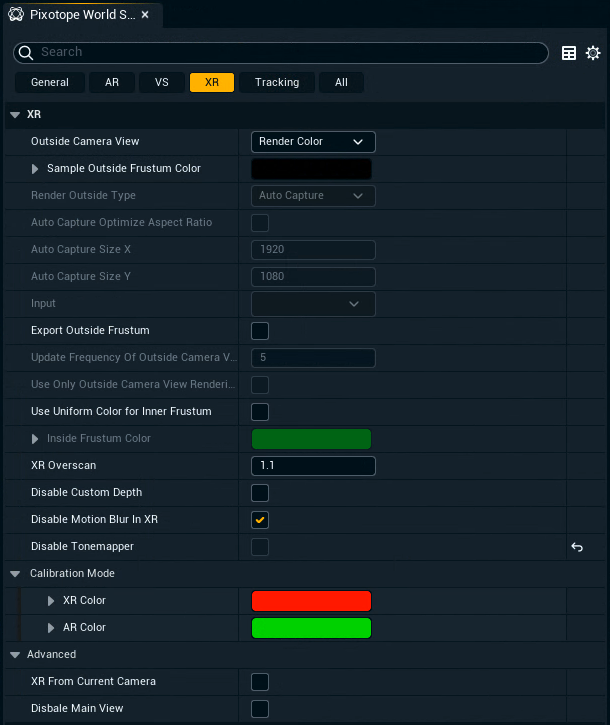Image resolution: width=610 pixels, height=725 pixels.
Task: Show All settings categories
Action: pyautogui.click(x=341, y=82)
